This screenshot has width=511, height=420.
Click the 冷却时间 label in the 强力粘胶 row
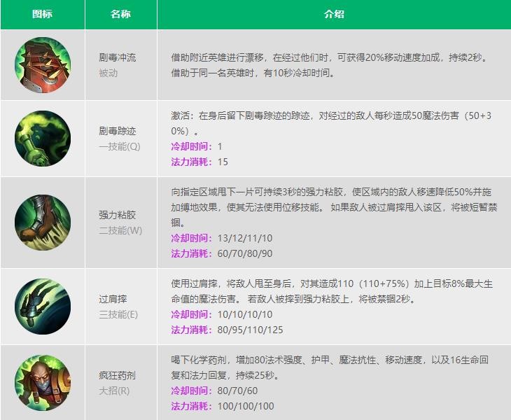point(192,238)
